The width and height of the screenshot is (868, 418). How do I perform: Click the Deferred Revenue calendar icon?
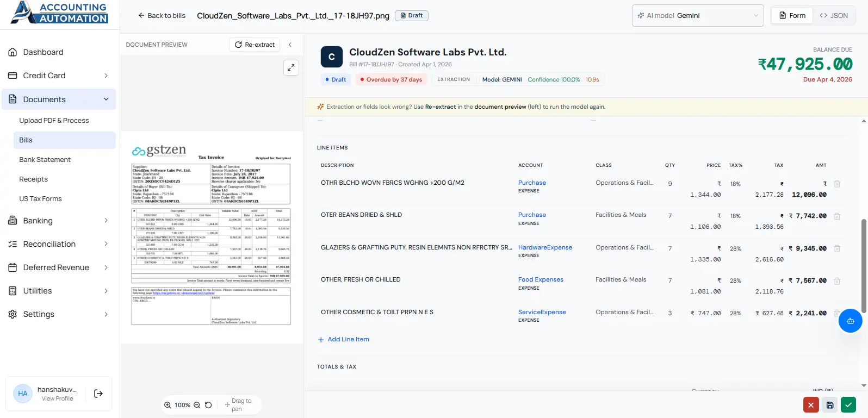pyautogui.click(x=13, y=267)
